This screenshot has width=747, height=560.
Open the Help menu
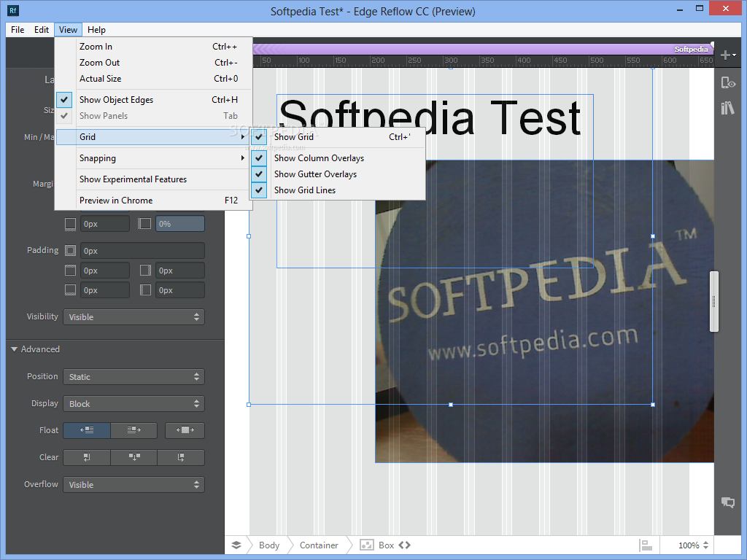96,29
